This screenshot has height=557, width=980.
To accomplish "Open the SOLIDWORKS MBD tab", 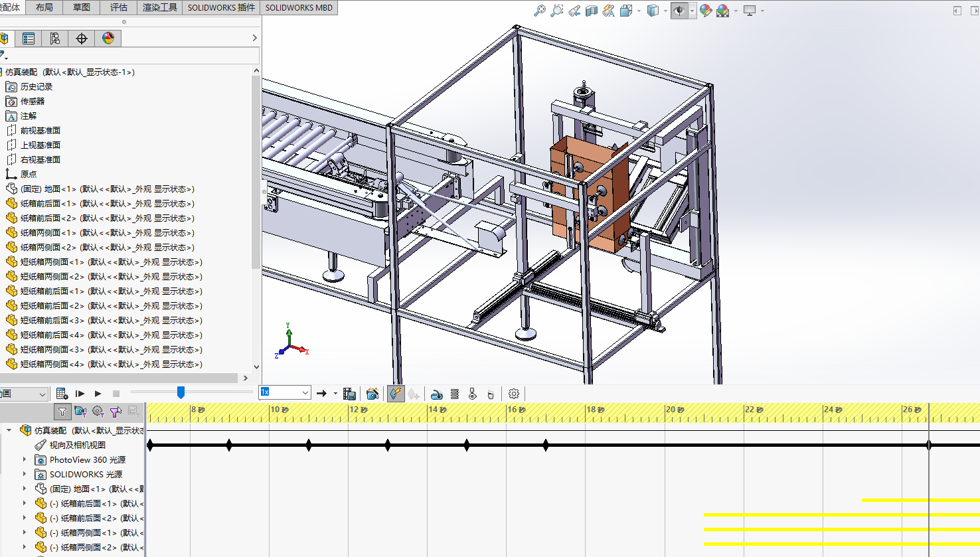I will pos(299,7).
